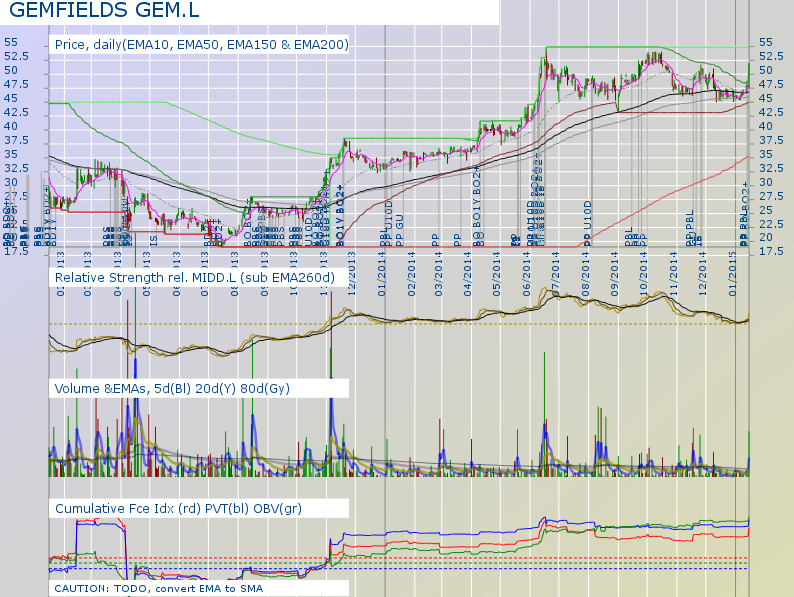
Task: Click the 07/2014 date label
Action: pos(555,274)
